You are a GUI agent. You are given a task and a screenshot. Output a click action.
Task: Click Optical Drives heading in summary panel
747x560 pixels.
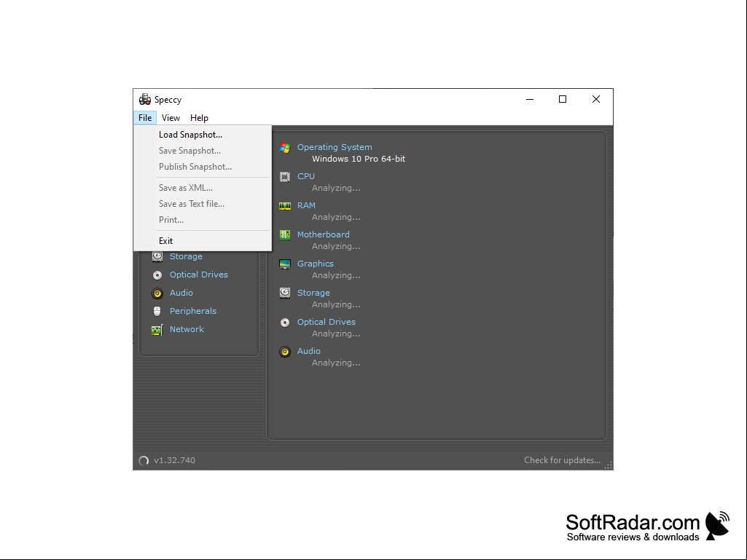point(326,322)
